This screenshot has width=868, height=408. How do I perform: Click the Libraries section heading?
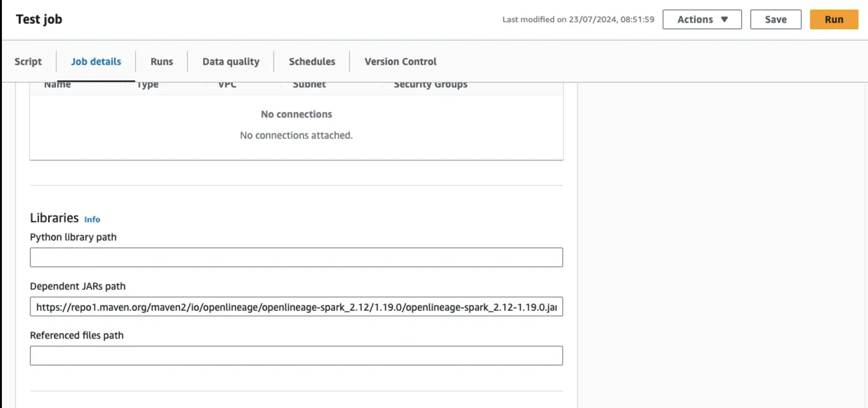tap(54, 218)
